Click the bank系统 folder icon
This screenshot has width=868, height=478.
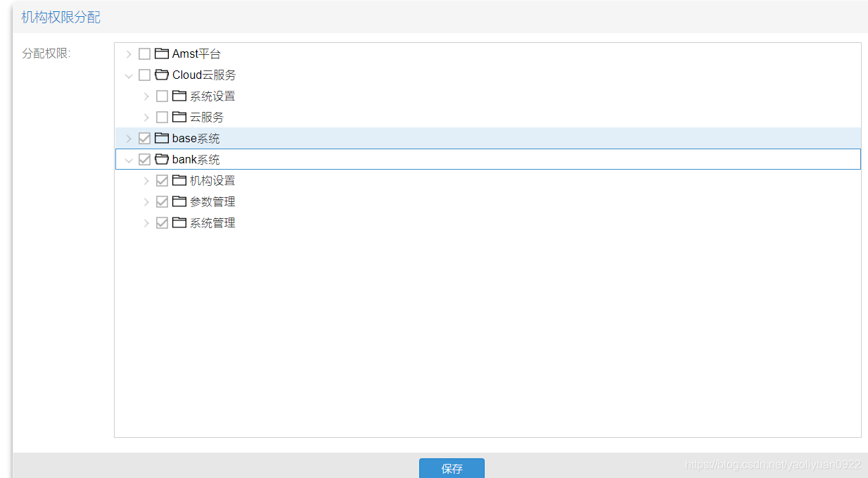pyautogui.click(x=162, y=159)
